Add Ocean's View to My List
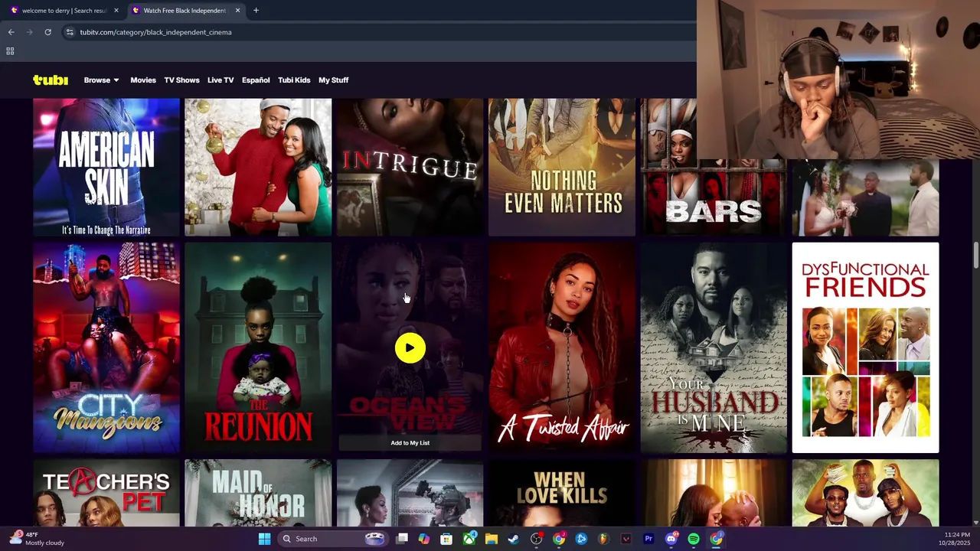The image size is (980, 551). coord(410,443)
